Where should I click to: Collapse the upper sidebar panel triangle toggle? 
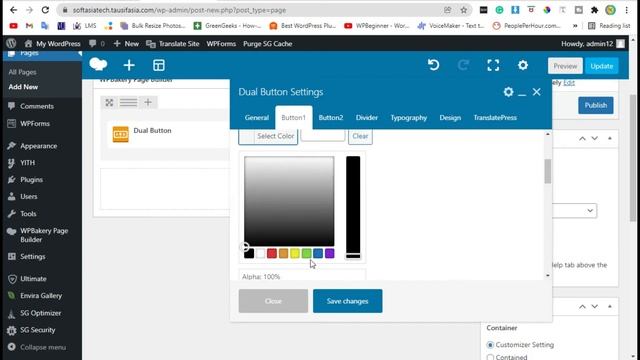(610, 138)
